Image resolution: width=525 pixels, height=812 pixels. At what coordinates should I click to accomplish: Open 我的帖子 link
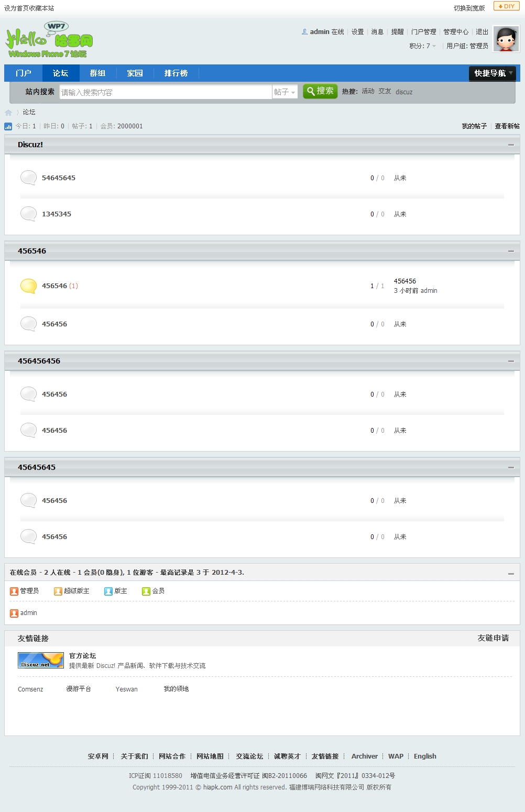[474, 126]
